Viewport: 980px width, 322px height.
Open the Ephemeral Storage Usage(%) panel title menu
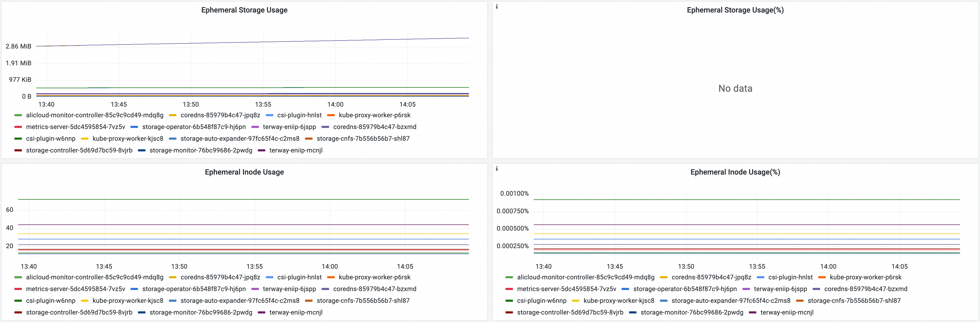point(735,10)
